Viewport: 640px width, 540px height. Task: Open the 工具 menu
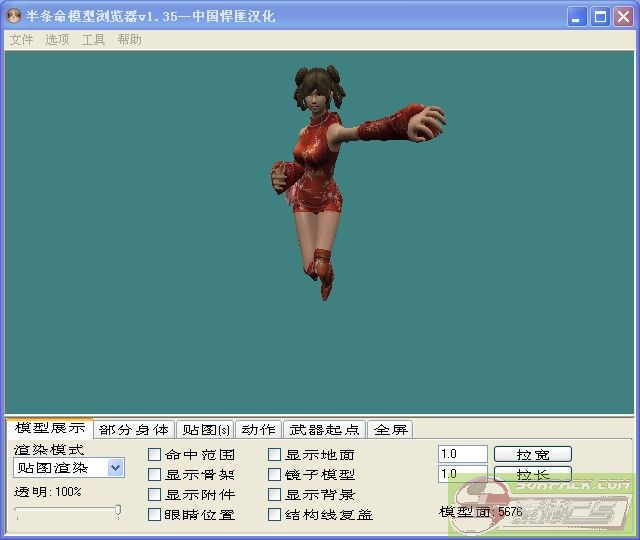tap(93, 40)
